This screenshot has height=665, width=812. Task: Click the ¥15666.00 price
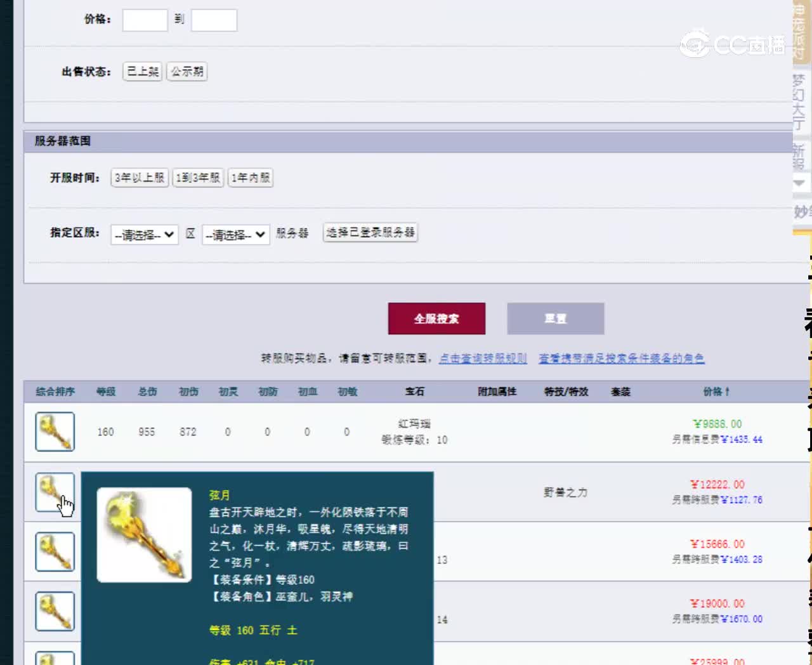click(x=717, y=544)
